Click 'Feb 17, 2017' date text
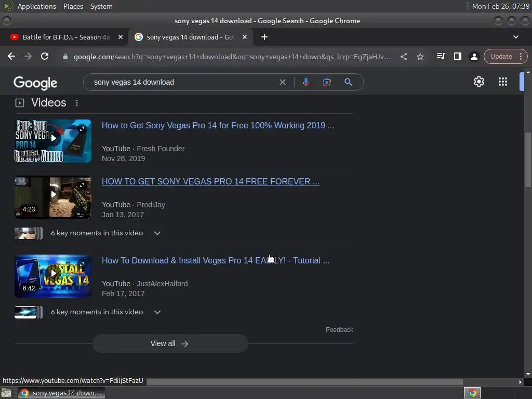The height and width of the screenshot is (399, 532). coord(123,294)
